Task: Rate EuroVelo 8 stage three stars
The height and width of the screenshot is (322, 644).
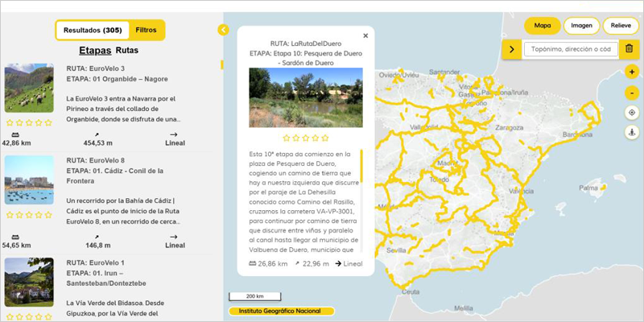Action: tap(29, 215)
